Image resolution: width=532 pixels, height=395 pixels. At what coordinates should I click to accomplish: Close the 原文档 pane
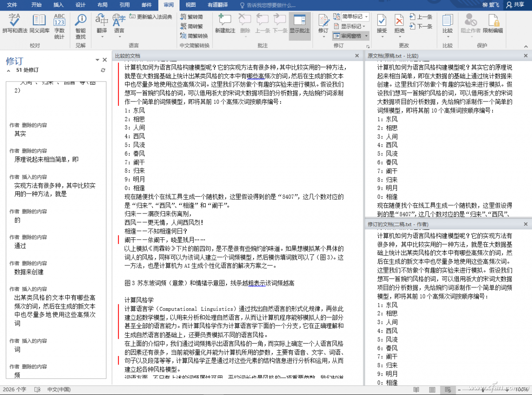[527, 56]
